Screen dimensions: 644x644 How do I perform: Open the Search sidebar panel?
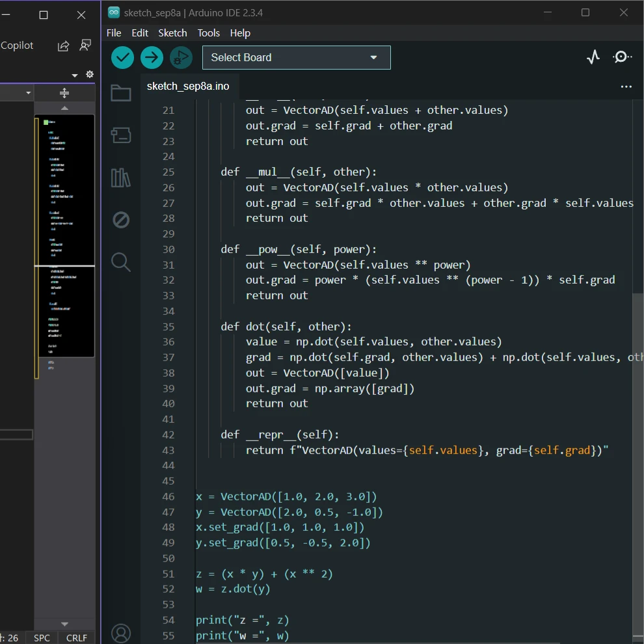coord(121,262)
